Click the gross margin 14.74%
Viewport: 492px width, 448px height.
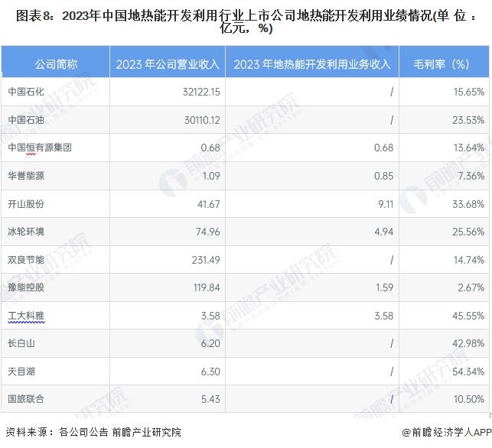pos(469,260)
